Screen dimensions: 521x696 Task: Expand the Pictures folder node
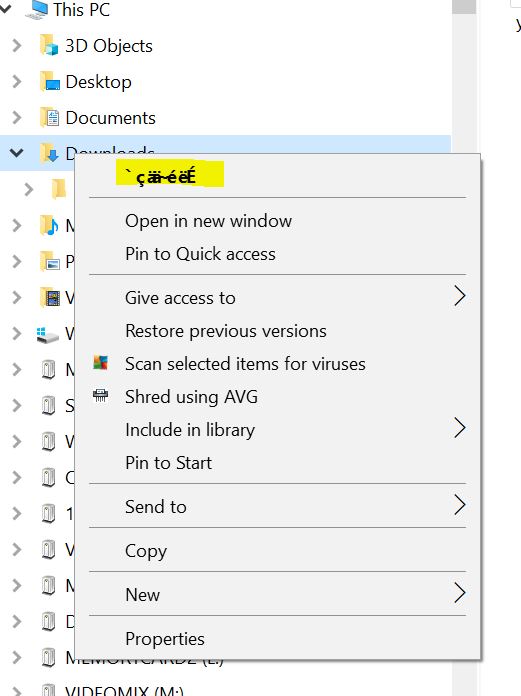16,261
